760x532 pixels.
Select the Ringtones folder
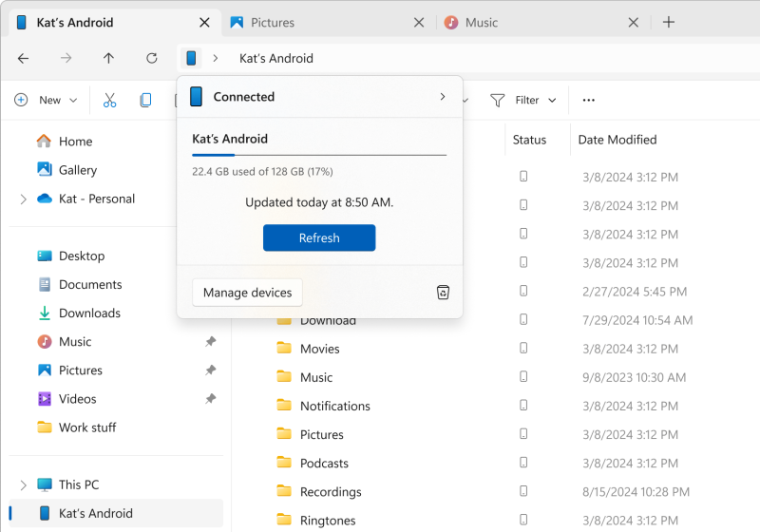tap(328, 520)
